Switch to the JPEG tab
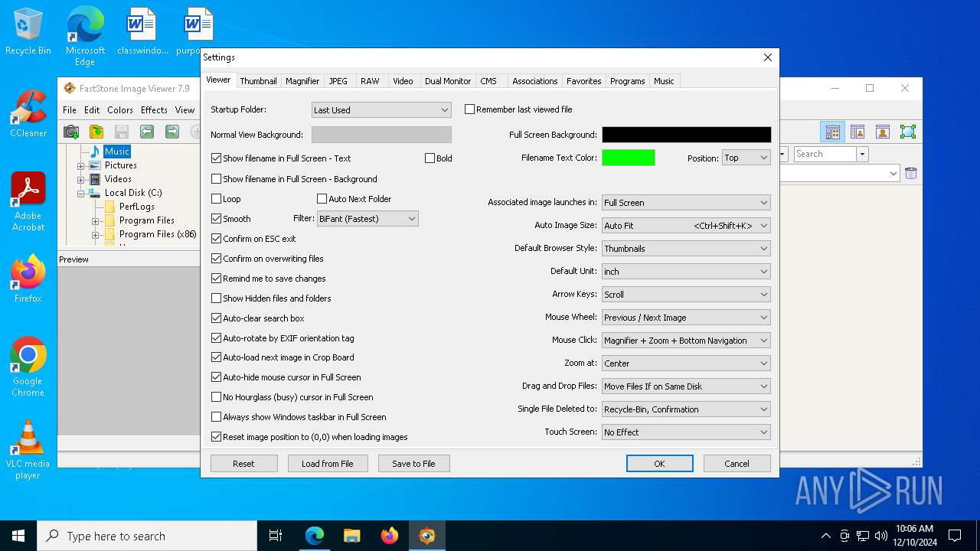Screen dimensions: 980x551 (338, 81)
